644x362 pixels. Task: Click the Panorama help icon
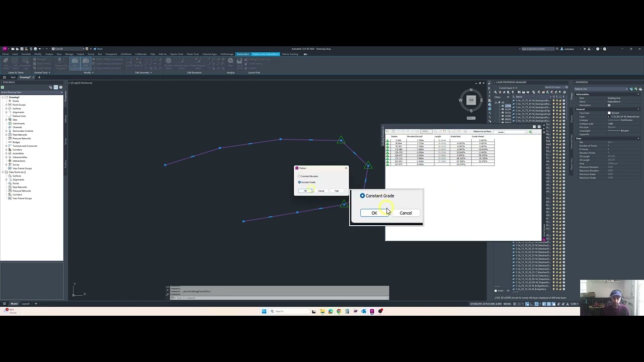(539, 127)
